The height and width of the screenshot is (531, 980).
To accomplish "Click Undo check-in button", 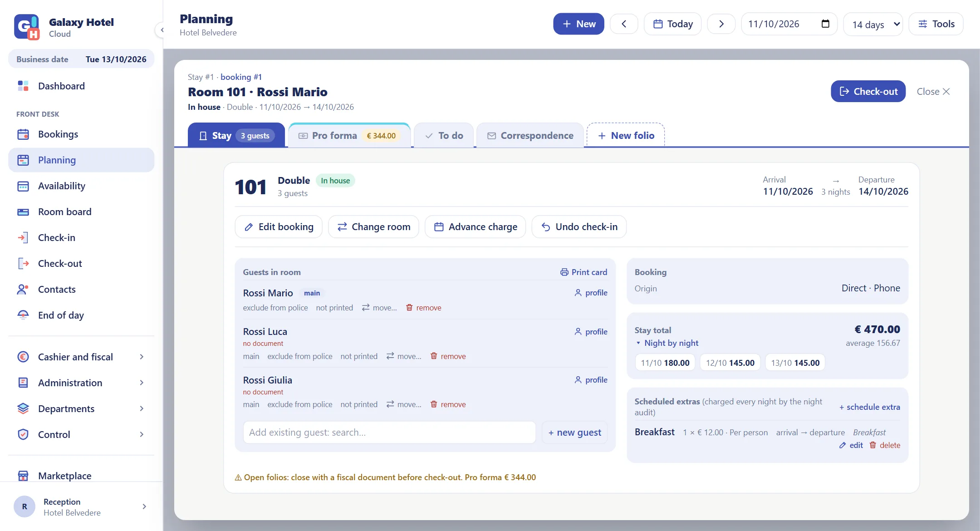I will (579, 226).
